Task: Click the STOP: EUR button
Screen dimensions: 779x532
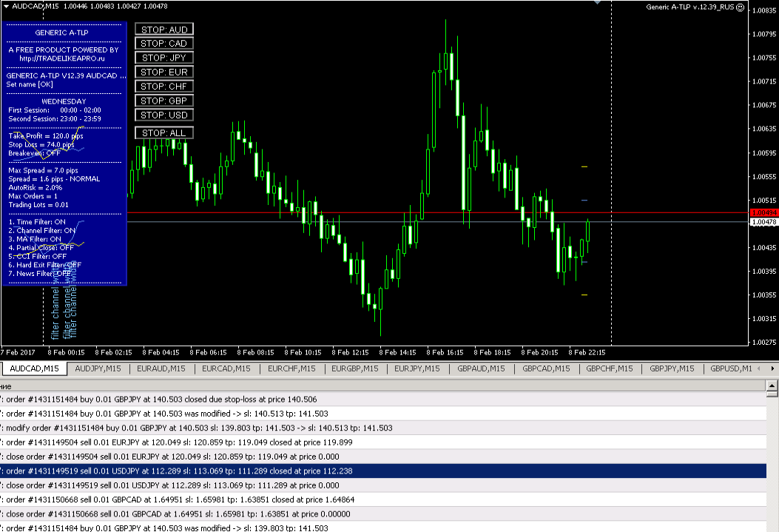Action: pyautogui.click(x=164, y=72)
